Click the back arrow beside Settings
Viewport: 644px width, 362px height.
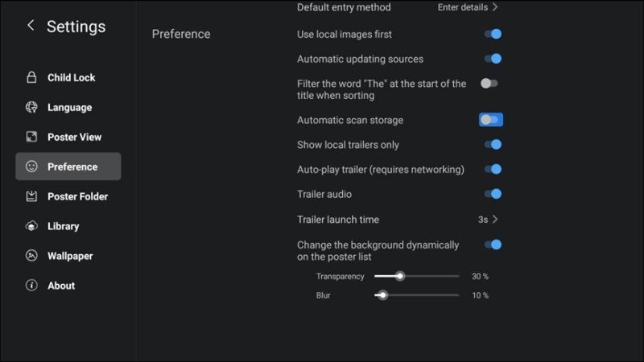[x=31, y=26]
